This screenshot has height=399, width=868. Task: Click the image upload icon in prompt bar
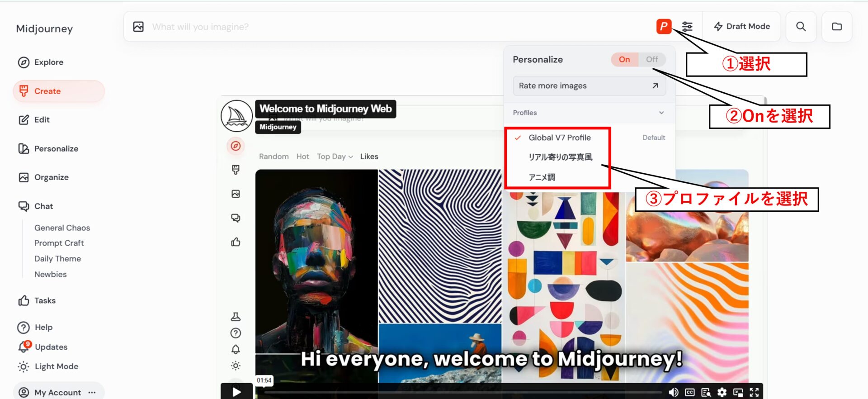[138, 27]
